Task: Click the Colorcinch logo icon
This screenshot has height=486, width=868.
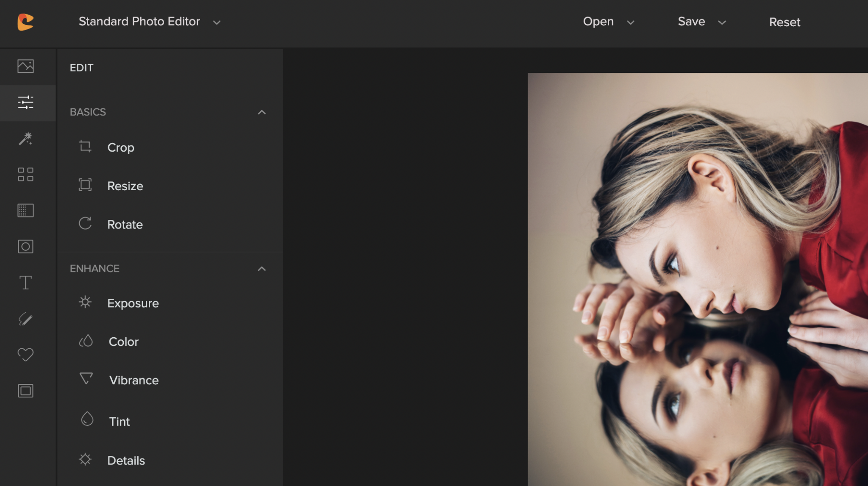Action: point(25,22)
